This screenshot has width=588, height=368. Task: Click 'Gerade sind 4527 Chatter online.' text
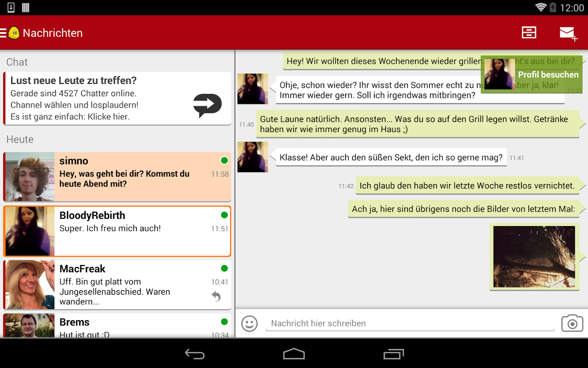tap(73, 93)
